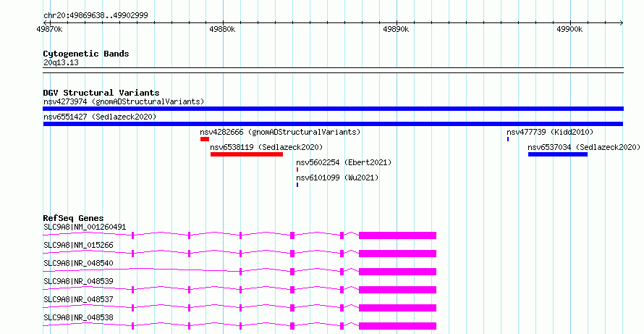
Task: Select the 20q13.13 band label
Action: pos(61,63)
